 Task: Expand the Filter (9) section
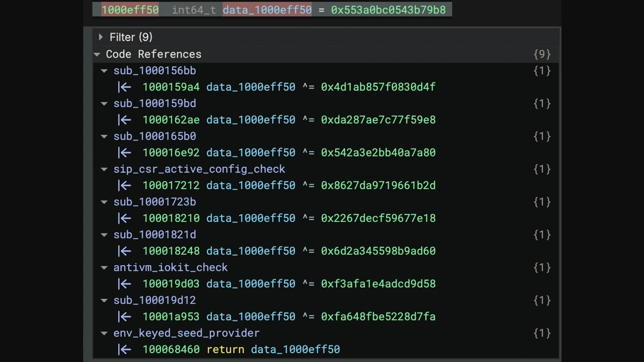(x=101, y=37)
